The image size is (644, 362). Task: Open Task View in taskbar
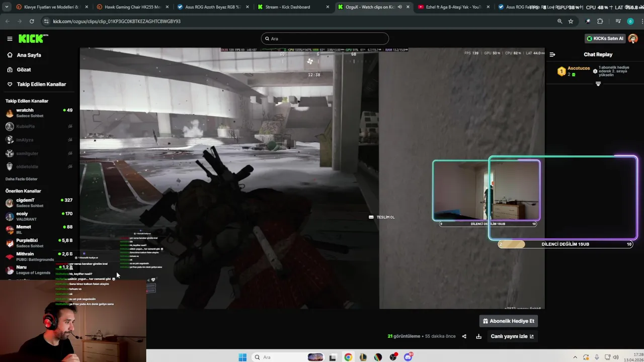click(333, 357)
